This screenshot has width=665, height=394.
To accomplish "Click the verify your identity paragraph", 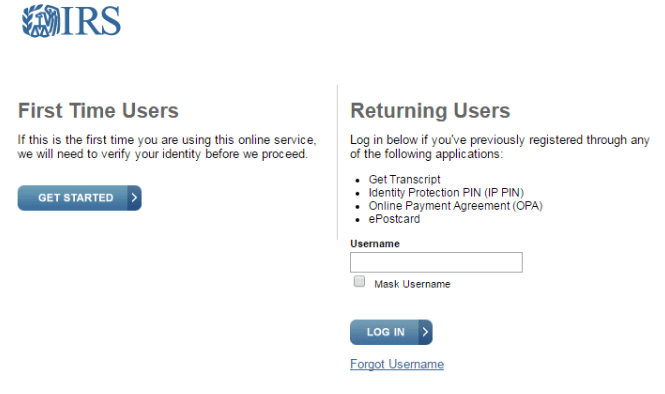I will pyautogui.click(x=167, y=147).
